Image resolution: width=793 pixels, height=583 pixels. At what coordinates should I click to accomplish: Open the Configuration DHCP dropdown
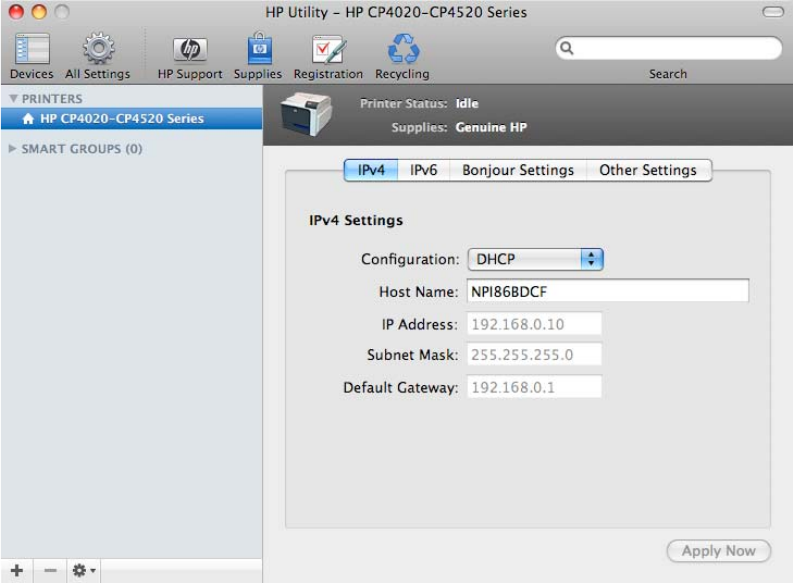point(536,259)
